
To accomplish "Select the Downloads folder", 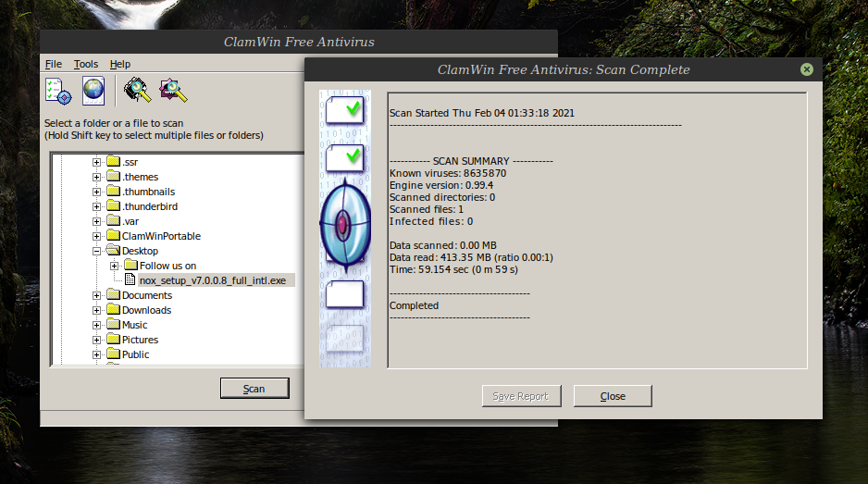I will click(147, 310).
